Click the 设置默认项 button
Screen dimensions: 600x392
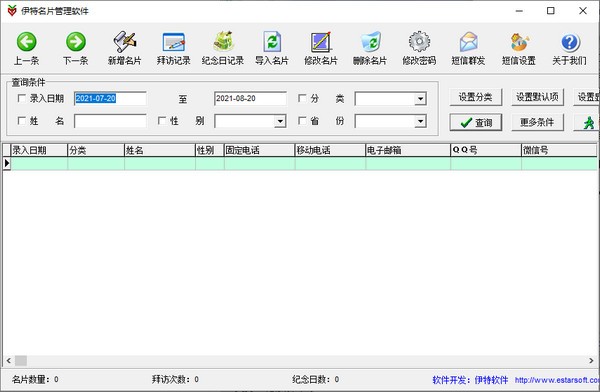537,97
